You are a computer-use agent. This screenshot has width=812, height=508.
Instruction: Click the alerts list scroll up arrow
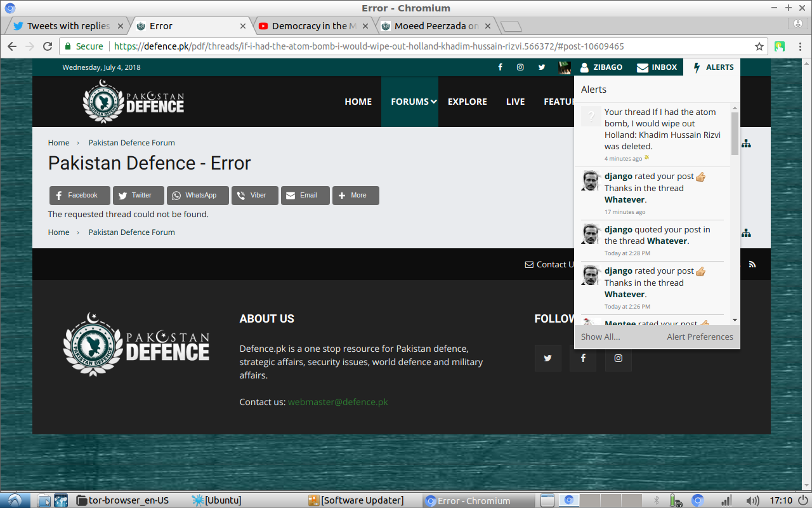click(x=735, y=108)
